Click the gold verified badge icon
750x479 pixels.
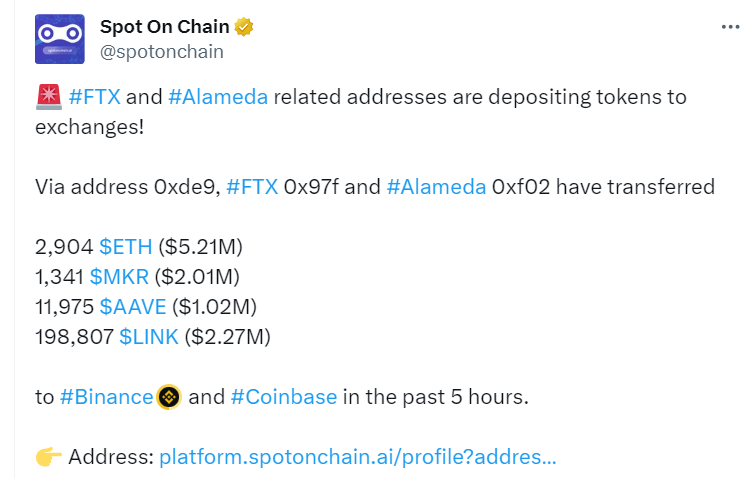click(243, 27)
